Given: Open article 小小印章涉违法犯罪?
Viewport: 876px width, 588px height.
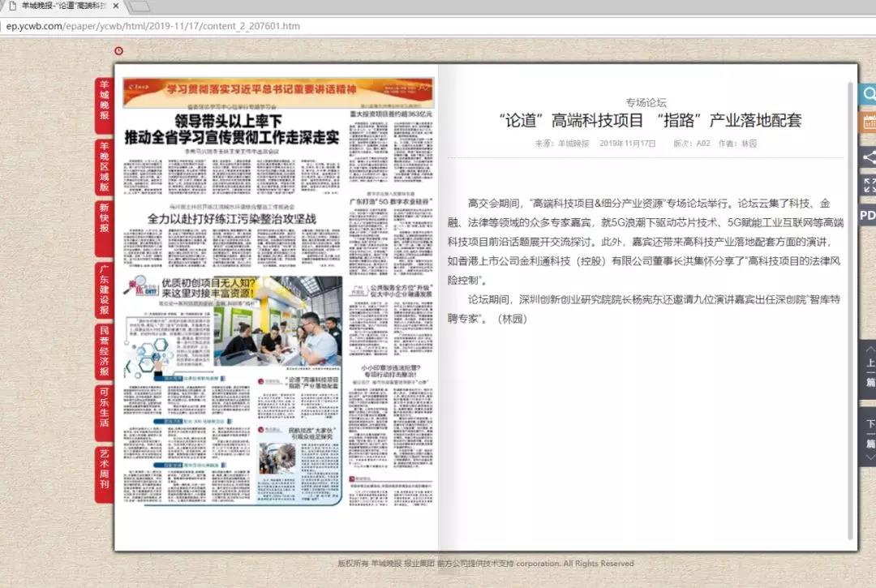Looking at the screenshot, I should click(x=390, y=371).
